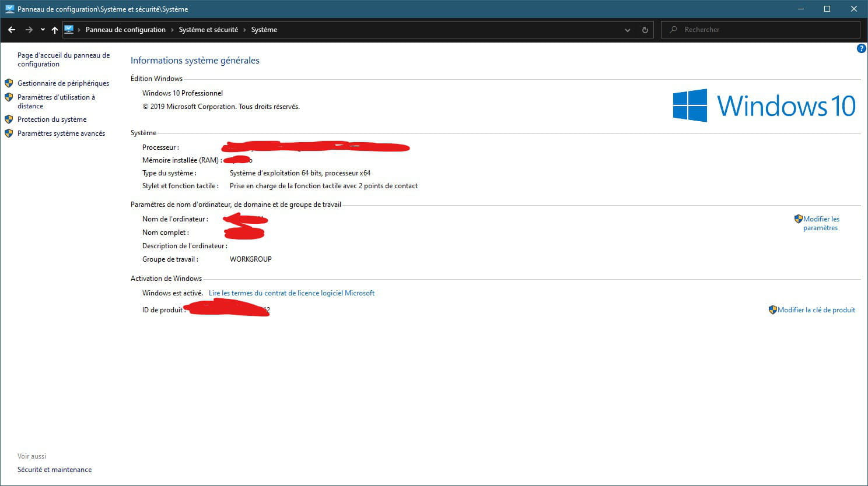This screenshot has width=868, height=486.
Task: Open Paramètres d'utilisation à distance
Action: [x=56, y=101]
